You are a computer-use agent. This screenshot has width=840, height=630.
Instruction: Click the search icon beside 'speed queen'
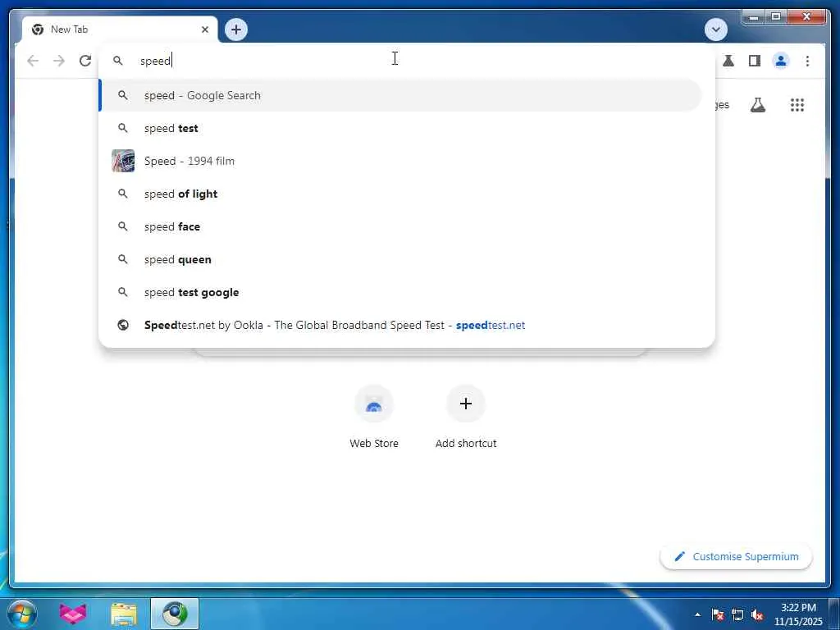click(123, 259)
